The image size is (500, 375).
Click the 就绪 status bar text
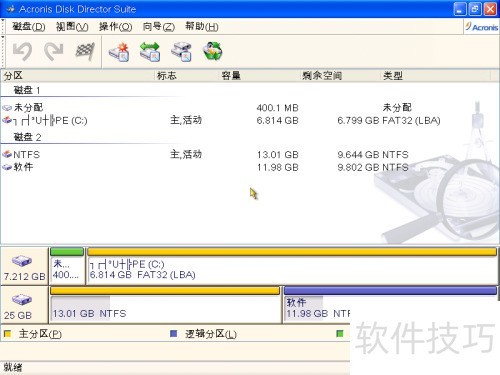[13, 367]
